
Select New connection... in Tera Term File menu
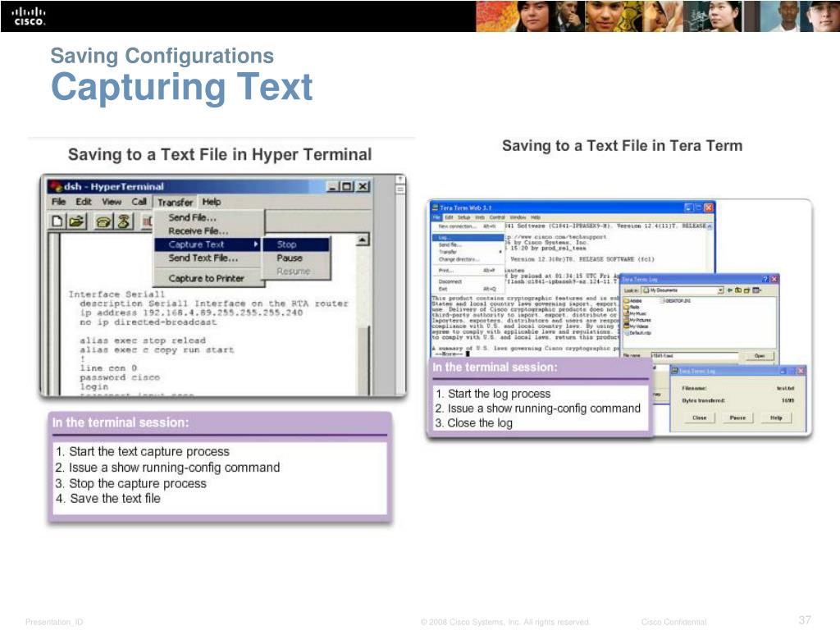[467, 226]
